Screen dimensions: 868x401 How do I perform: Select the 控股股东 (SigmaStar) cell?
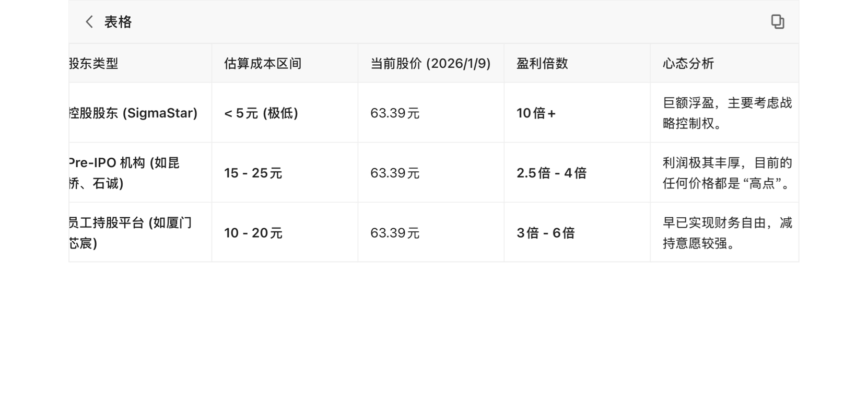pyautogui.click(x=134, y=113)
